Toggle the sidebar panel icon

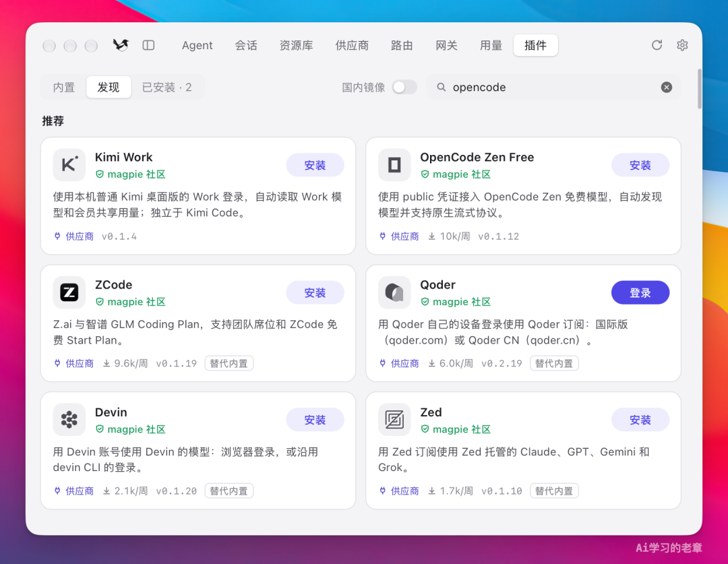(x=148, y=45)
